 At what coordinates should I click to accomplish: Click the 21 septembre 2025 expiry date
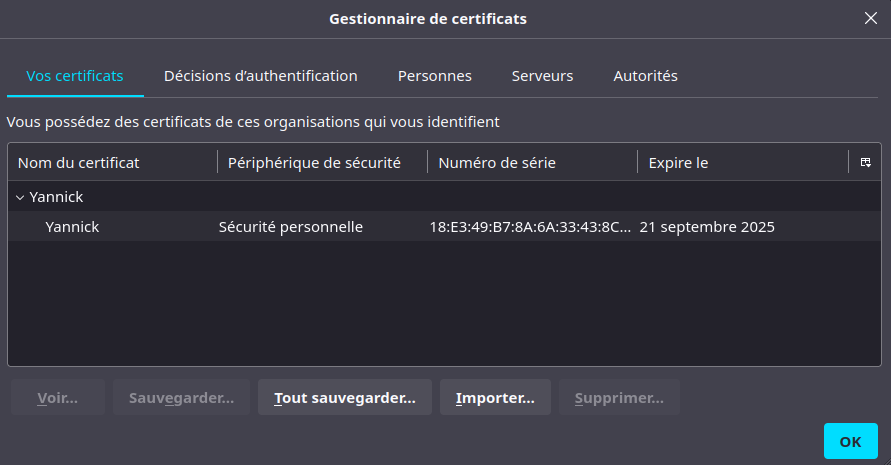(707, 227)
